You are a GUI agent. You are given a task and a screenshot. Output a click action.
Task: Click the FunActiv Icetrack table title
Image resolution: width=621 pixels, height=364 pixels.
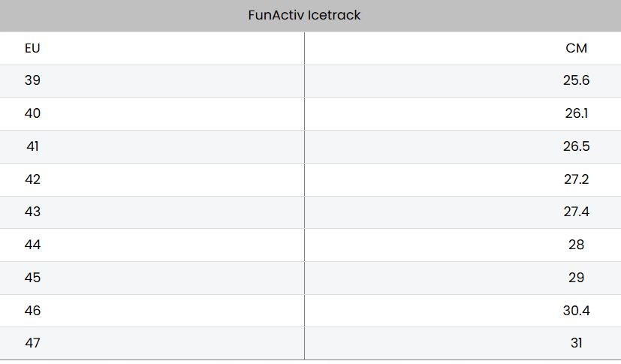(x=304, y=15)
